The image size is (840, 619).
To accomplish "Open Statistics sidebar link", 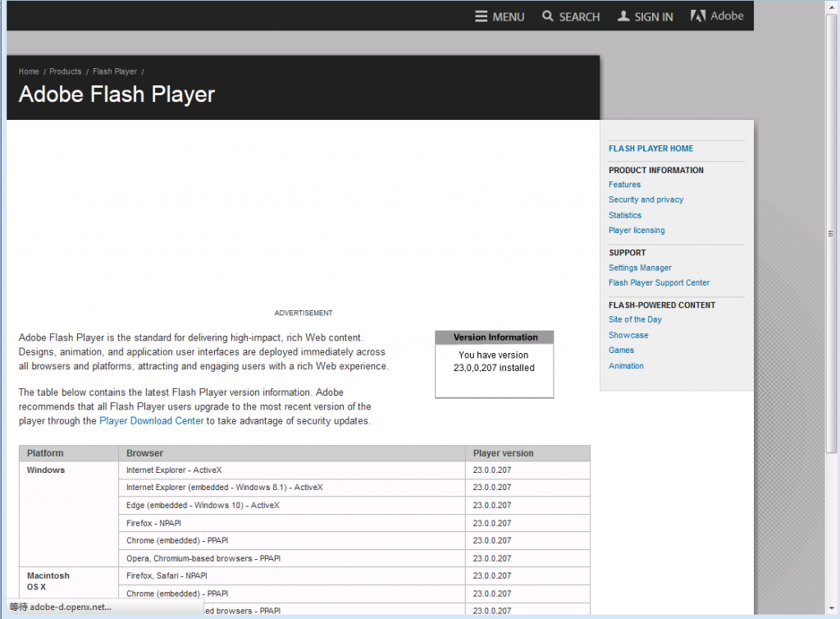I will 625,215.
